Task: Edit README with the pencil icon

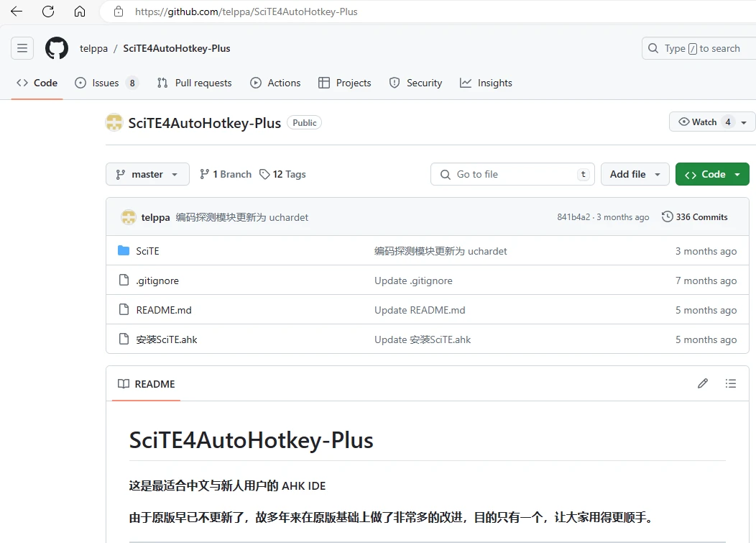Action: (x=703, y=383)
